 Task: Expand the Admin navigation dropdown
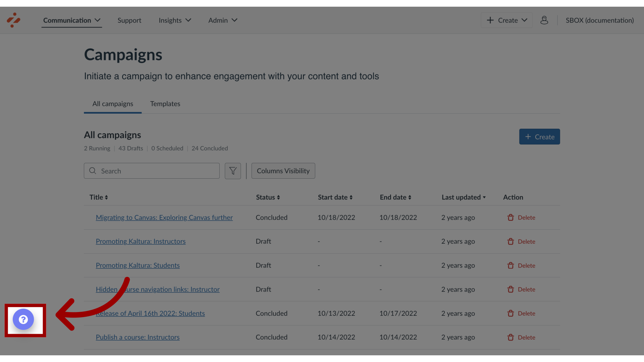tap(223, 20)
